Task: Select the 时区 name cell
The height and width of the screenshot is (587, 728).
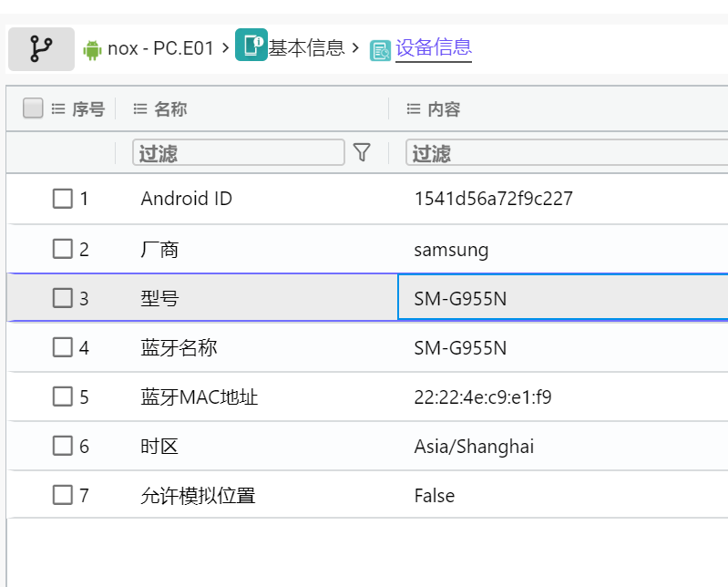Action: coord(159,447)
